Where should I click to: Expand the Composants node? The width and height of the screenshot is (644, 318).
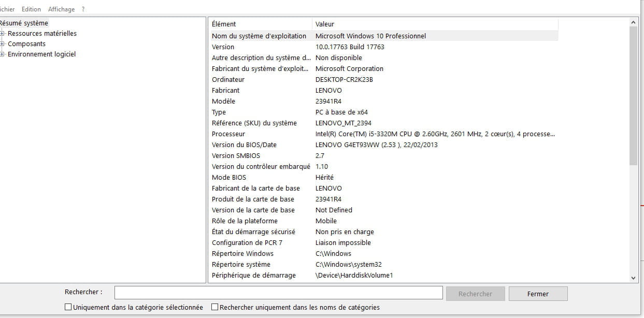(x=3, y=44)
